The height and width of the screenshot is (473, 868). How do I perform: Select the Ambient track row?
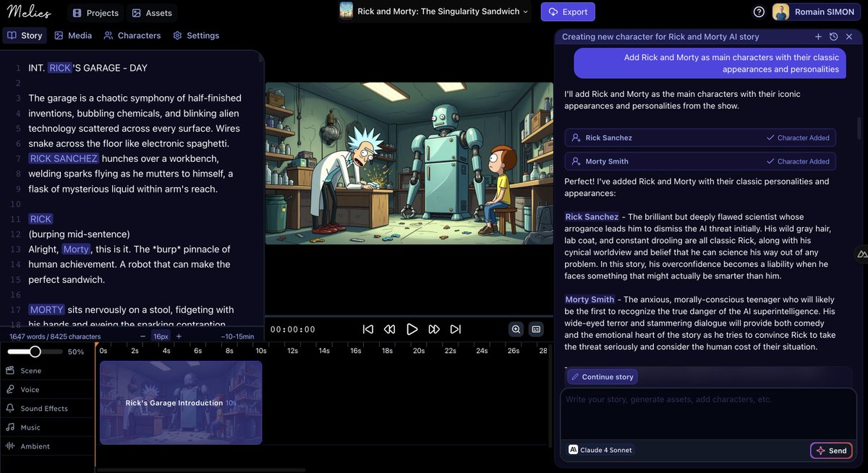pos(48,446)
